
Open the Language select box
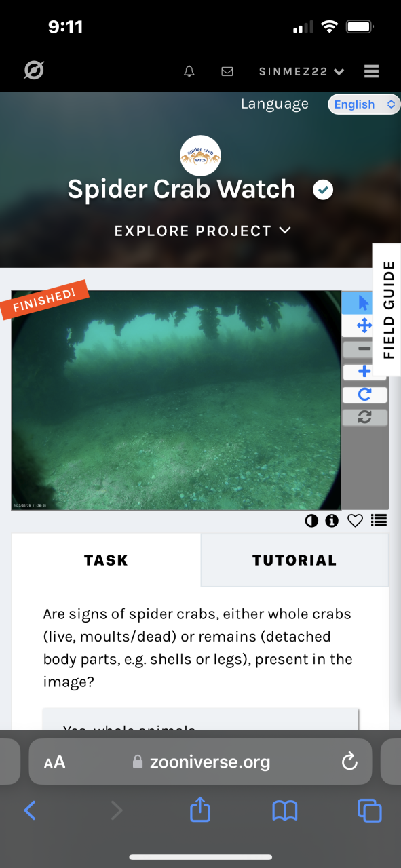pyautogui.click(x=364, y=104)
